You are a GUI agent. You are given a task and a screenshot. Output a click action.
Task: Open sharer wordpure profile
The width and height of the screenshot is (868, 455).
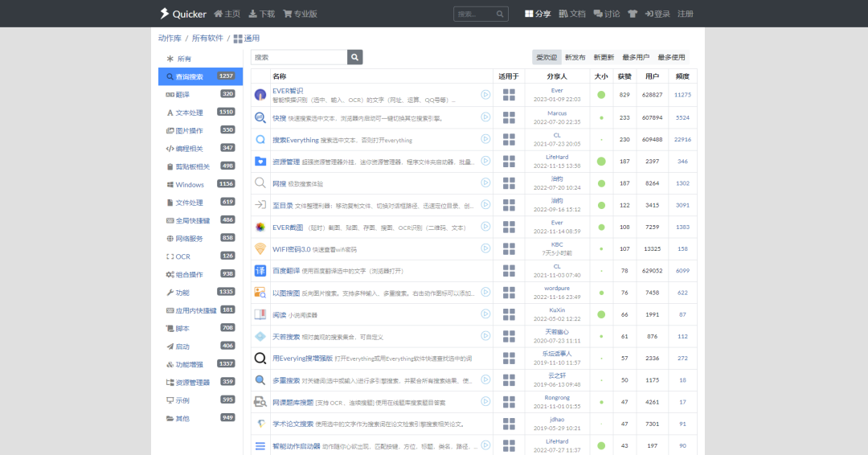click(557, 289)
